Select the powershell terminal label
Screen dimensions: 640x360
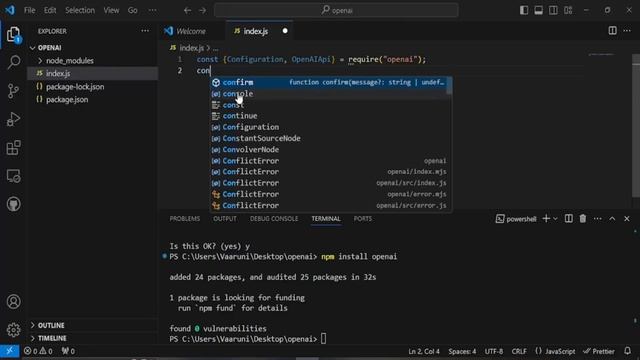pyautogui.click(x=516, y=219)
